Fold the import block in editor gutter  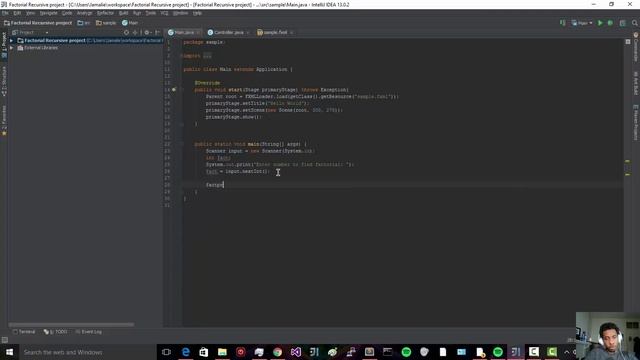181,56
